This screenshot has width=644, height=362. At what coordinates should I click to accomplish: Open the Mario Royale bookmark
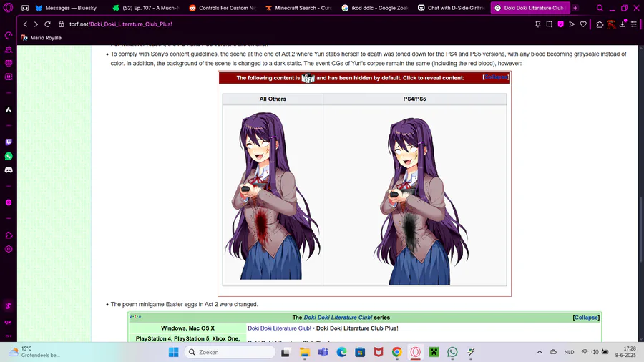click(x=42, y=38)
